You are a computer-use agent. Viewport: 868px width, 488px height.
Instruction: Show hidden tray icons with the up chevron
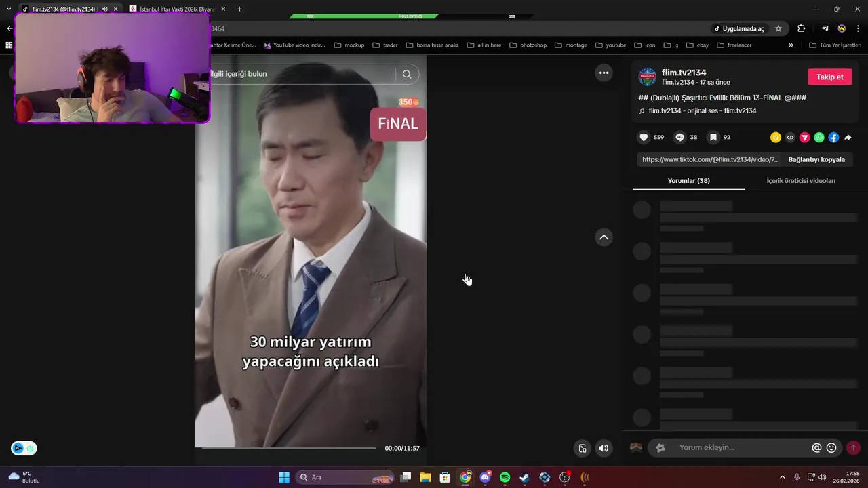[x=782, y=477]
